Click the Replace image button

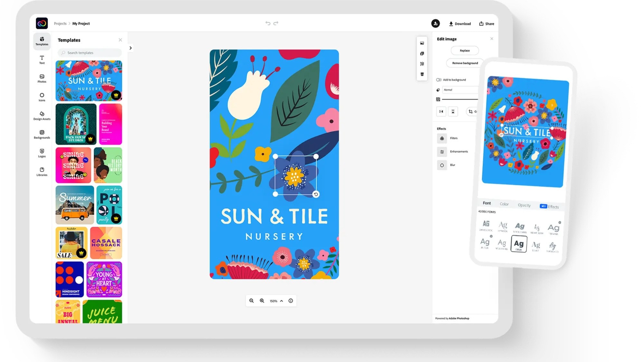[x=464, y=51]
